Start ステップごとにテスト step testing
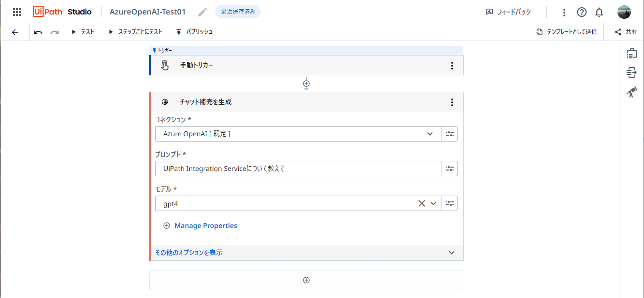The height and width of the screenshot is (298, 644). (135, 32)
